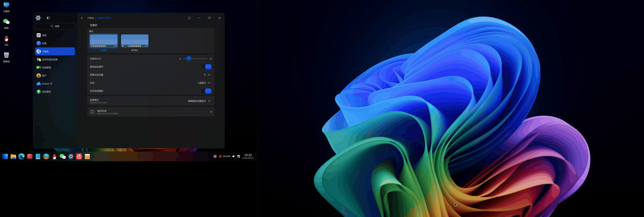Open the app store bag icon on taskbar
The width and height of the screenshot is (644, 217).
pyautogui.click(x=87, y=157)
